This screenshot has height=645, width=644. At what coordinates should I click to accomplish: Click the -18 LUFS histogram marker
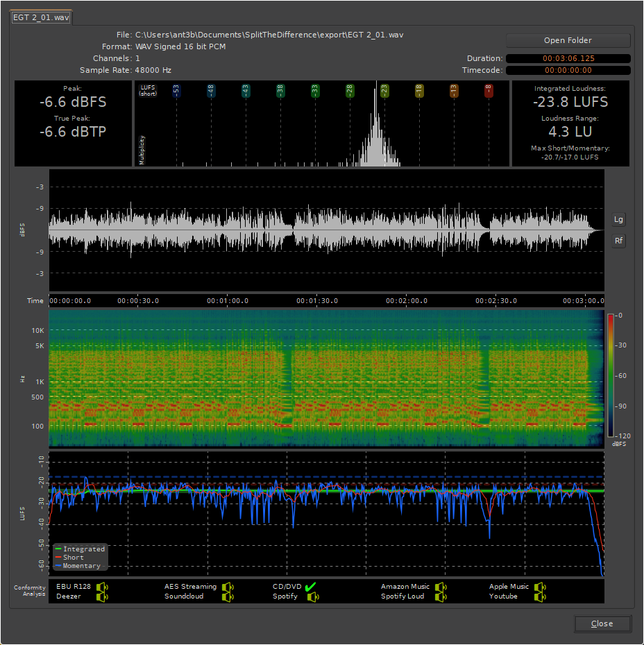click(419, 90)
